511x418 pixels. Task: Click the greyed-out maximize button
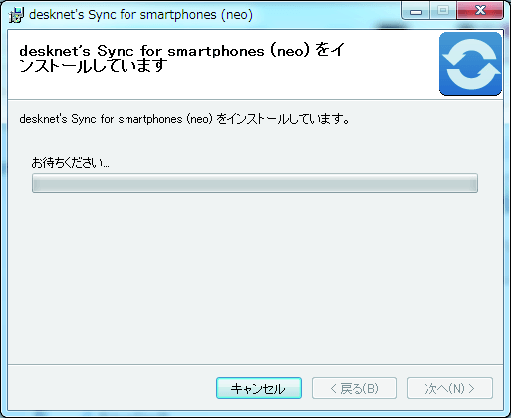[443, 11]
